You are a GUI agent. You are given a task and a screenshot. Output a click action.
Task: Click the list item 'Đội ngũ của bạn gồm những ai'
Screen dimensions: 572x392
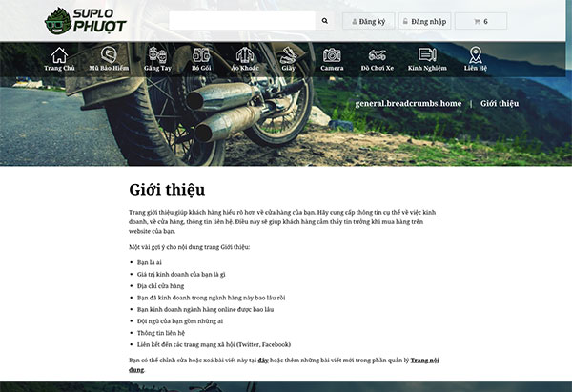click(x=180, y=321)
